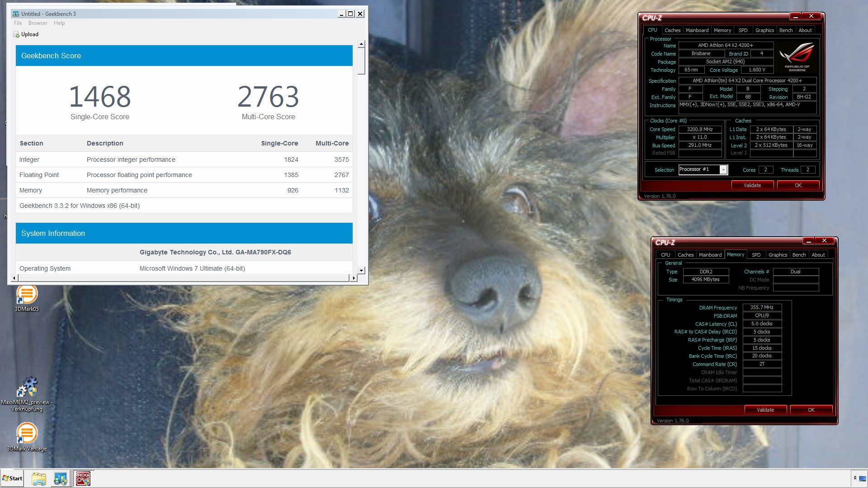The width and height of the screenshot is (868, 488).
Task: Click Gigabyte GA-MA790FX-DQ6 system name
Action: tap(215, 252)
